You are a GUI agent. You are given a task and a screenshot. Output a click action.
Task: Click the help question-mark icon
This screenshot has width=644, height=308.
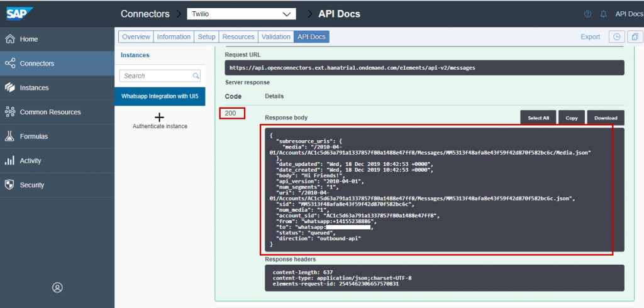pyautogui.click(x=588, y=14)
